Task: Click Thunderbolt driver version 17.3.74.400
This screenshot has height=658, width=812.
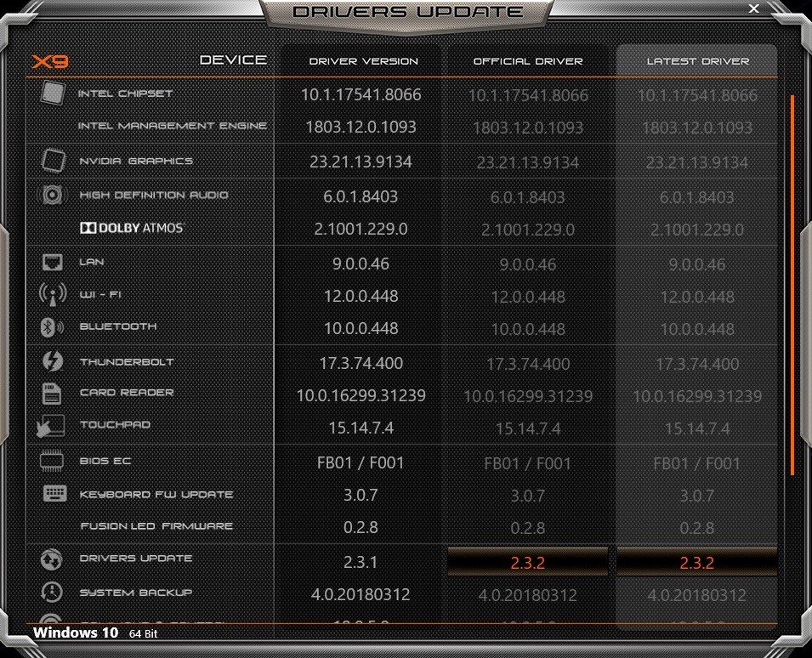Action: click(x=361, y=363)
